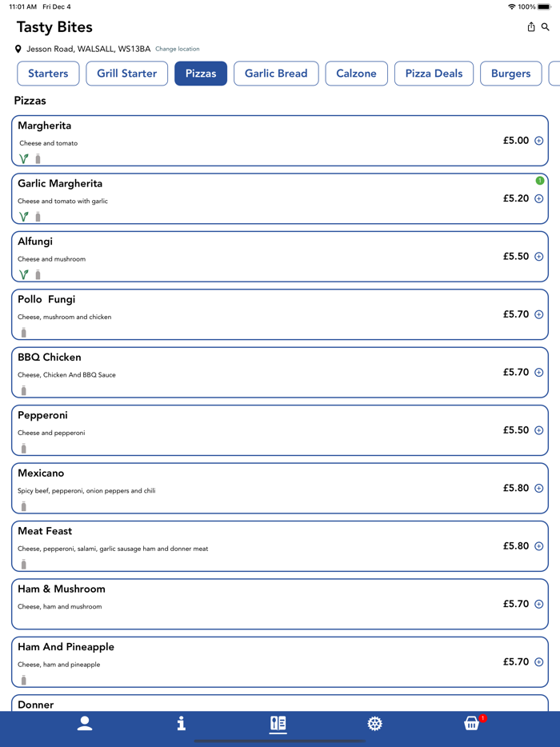Image resolution: width=560 pixels, height=747 pixels.
Task: Add Pepperoni pizza with plus icon
Action: (x=538, y=430)
